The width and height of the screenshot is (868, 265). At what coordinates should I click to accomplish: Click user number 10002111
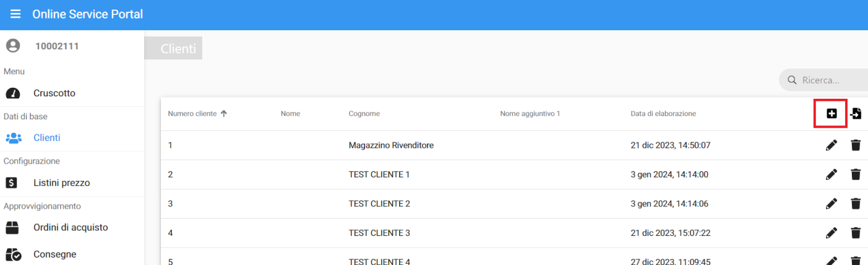pos(57,46)
